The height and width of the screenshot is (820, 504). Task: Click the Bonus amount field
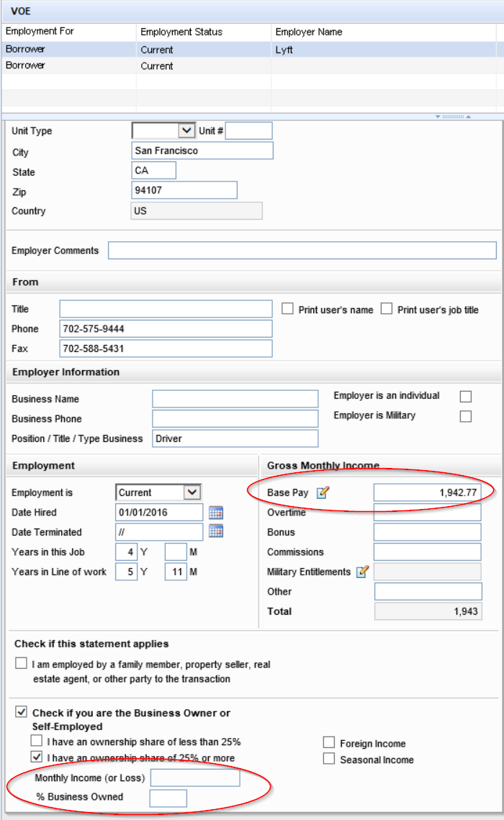pyautogui.click(x=427, y=532)
